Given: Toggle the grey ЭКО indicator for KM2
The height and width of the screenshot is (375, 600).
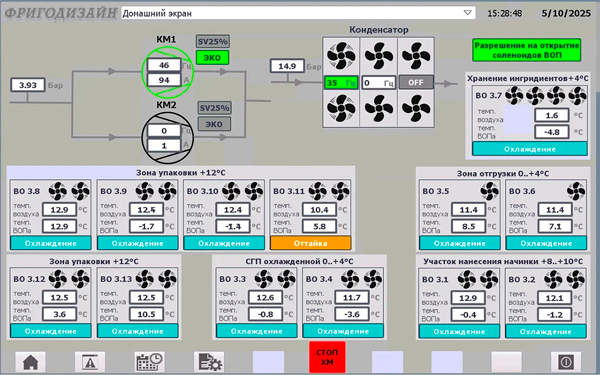Looking at the screenshot, I should tap(214, 124).
